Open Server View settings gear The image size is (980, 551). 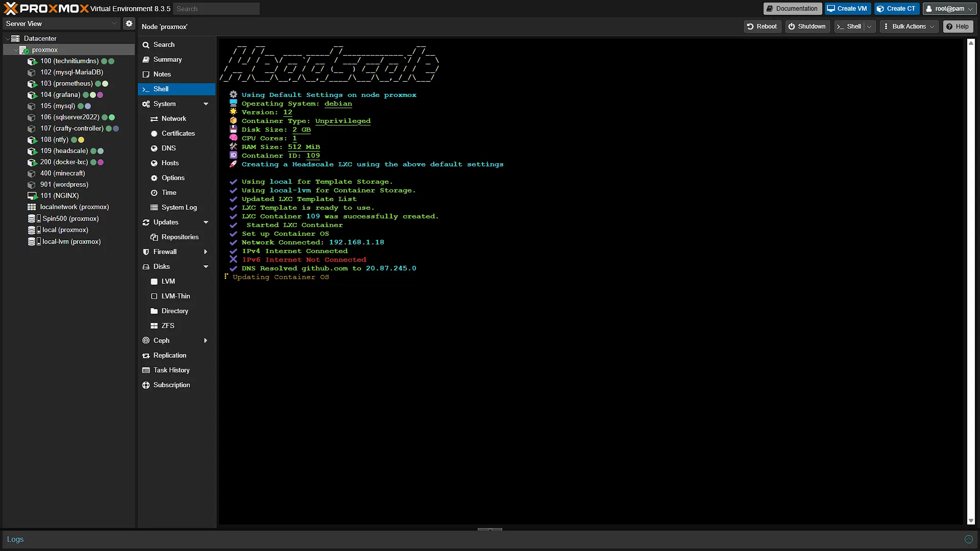(x=129, y=23)
